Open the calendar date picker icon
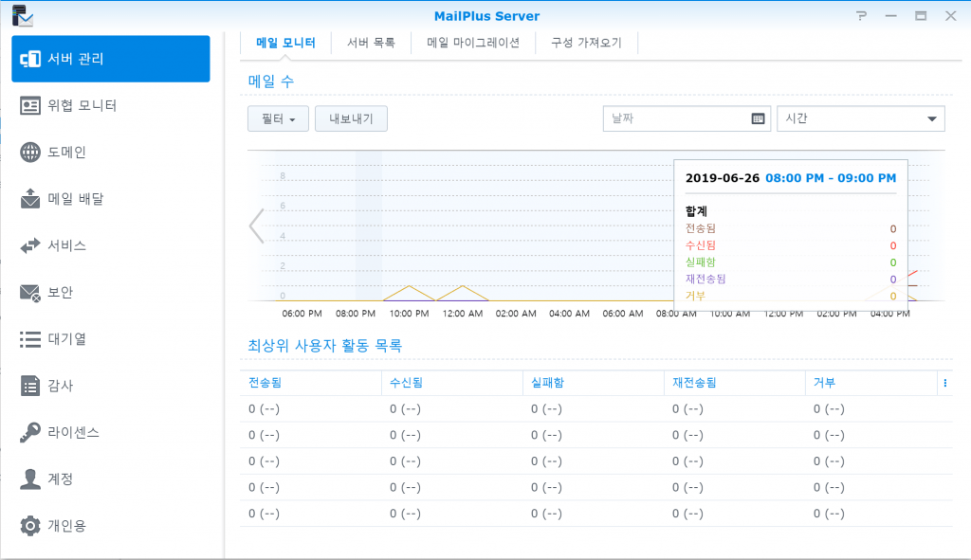Screen dimensions: 971x560 pos(758,118)
